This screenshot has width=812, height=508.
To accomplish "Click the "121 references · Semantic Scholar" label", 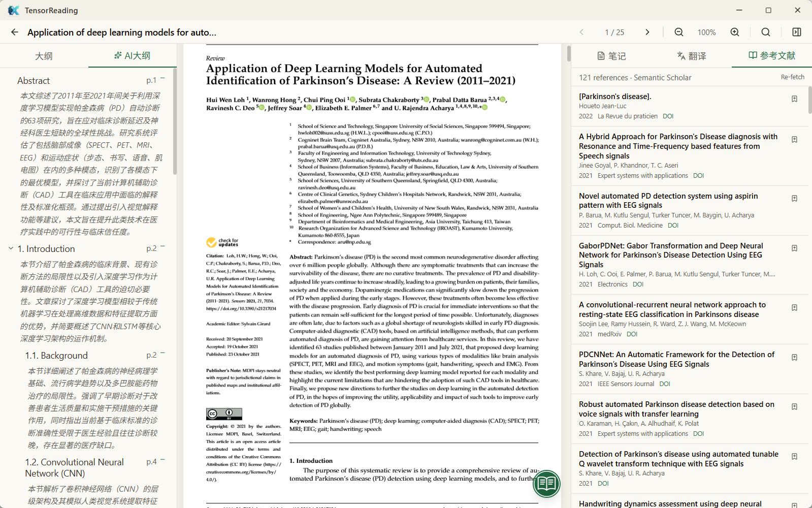I will click(635, 78).
